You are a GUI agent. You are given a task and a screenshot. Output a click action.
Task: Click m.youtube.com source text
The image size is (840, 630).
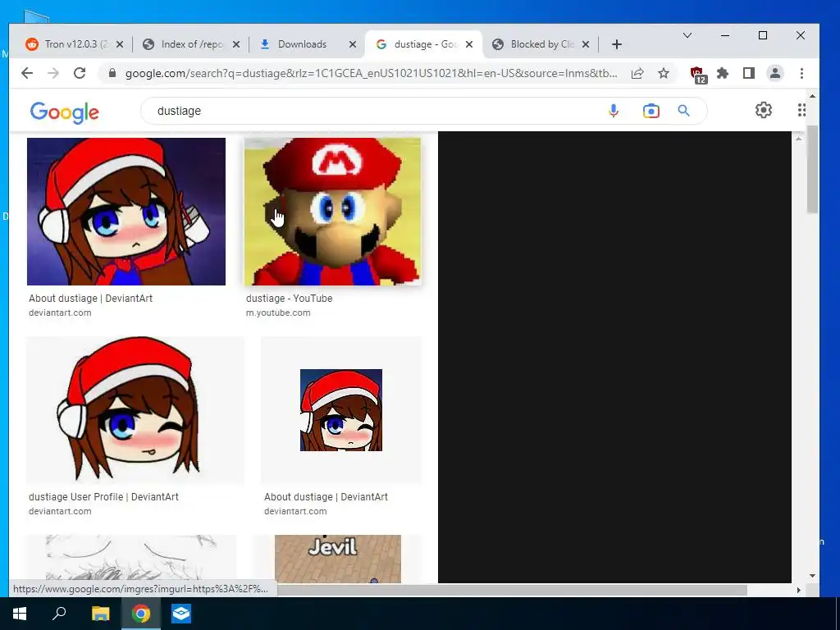pos(278,313)
